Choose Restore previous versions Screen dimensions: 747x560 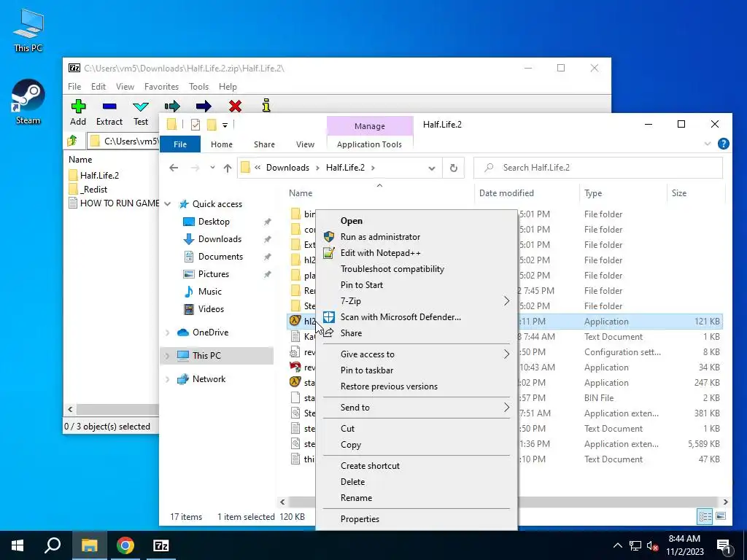417,386
